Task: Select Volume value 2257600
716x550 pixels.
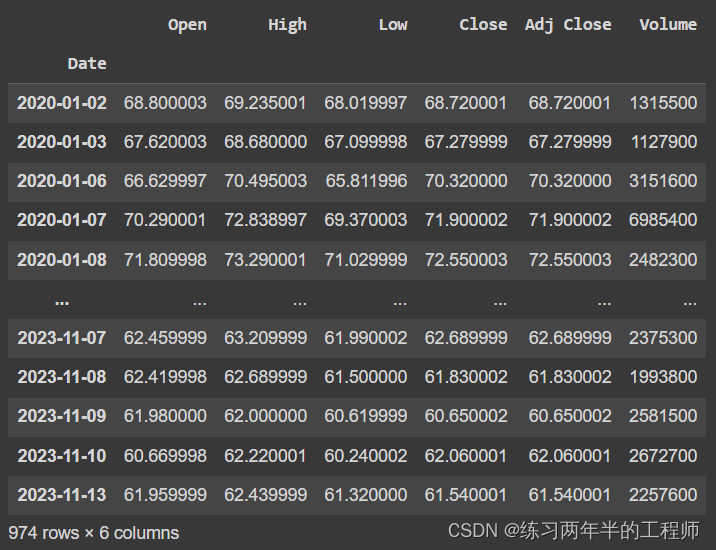Action: pos(663,495)
